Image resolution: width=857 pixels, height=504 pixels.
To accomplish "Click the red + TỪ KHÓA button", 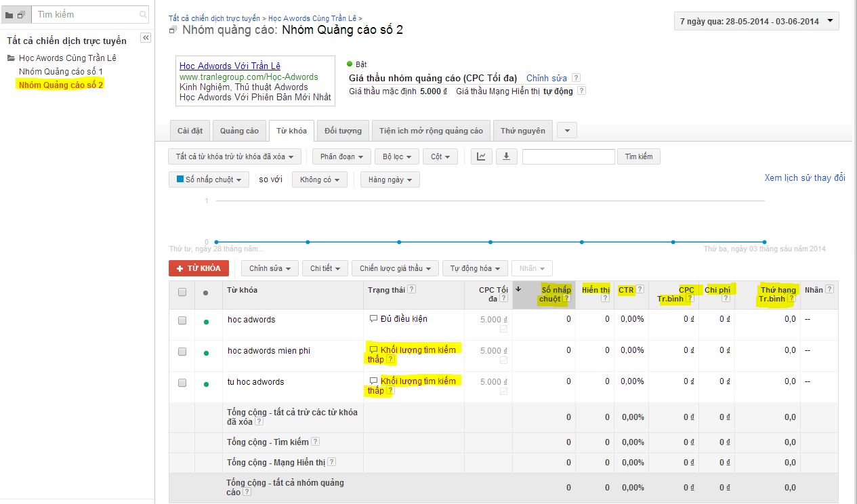I will [198, 268].
